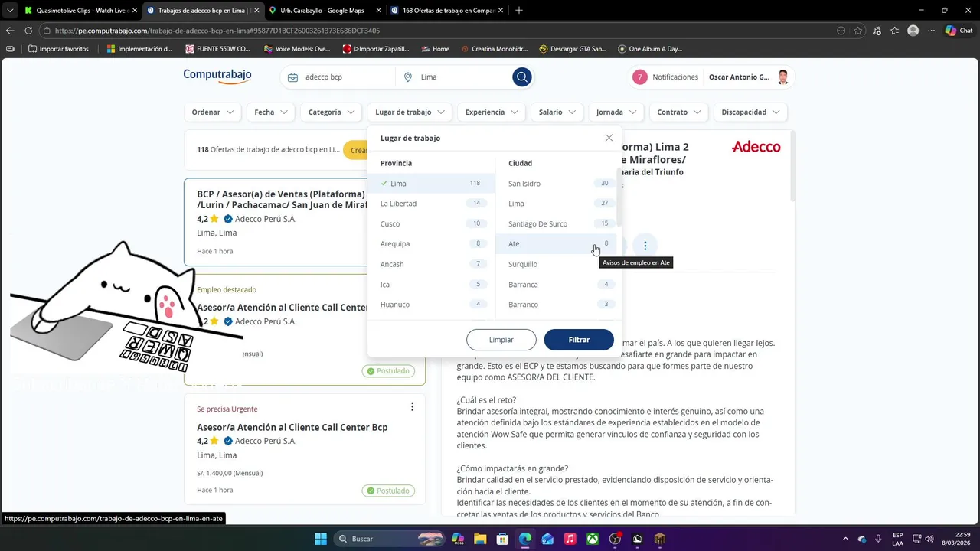Screen dimensions: 980x551
Task: Open the user profile avatar photo
Action: tap(782, 77)
